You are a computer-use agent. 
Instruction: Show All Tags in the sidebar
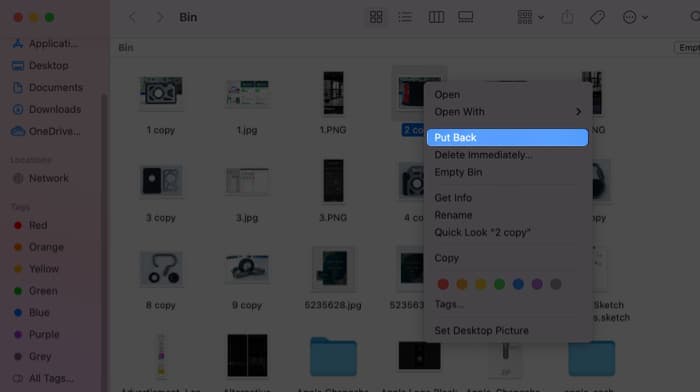click(x=43, y=379)
